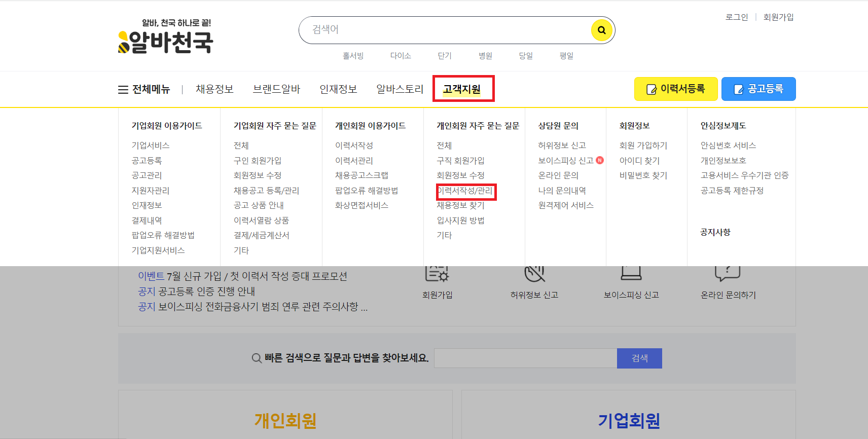
Task: Click the 다이소 suggested keyword
Action: pos(401,56)
